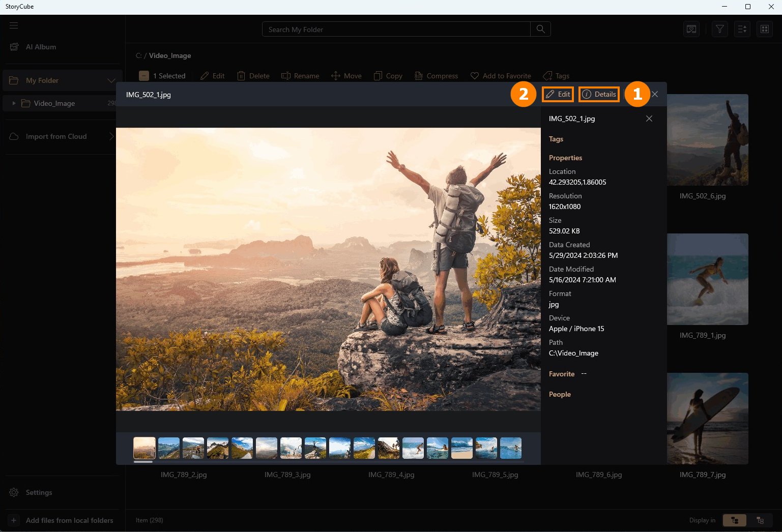Click Rename in the file toolbar

click(x=300, y=76)
